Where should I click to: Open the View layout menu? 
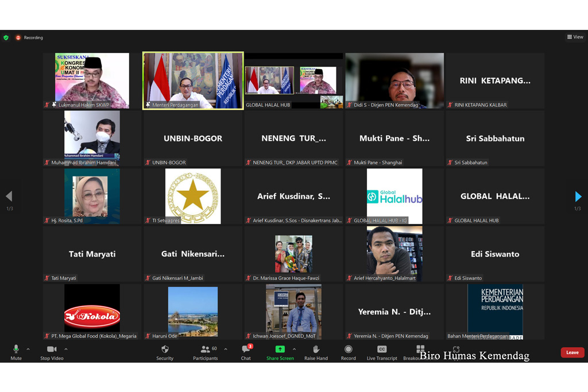click(x=575, y=37)
